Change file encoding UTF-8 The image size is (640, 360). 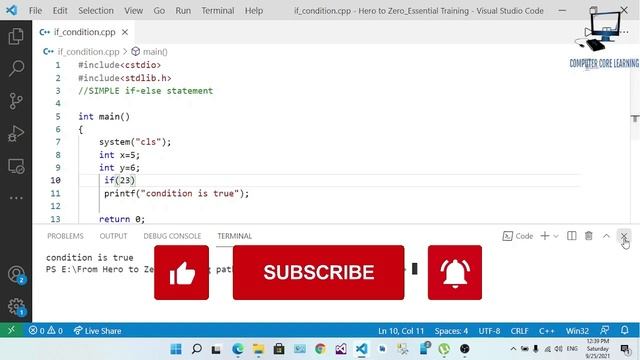[x=489, y=331]
